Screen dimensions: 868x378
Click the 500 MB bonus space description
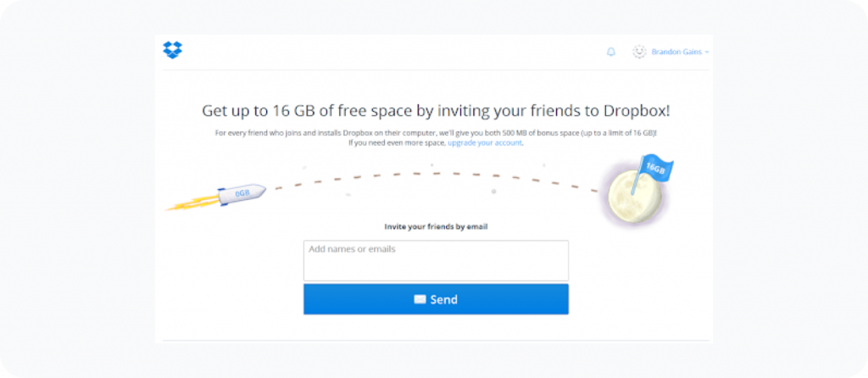[436, 133]
